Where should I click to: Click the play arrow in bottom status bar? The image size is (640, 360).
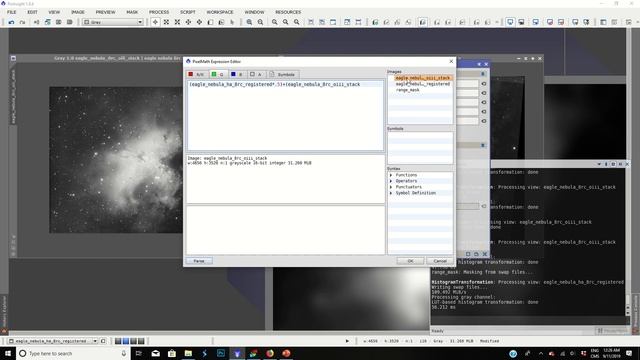coord(347,341)
